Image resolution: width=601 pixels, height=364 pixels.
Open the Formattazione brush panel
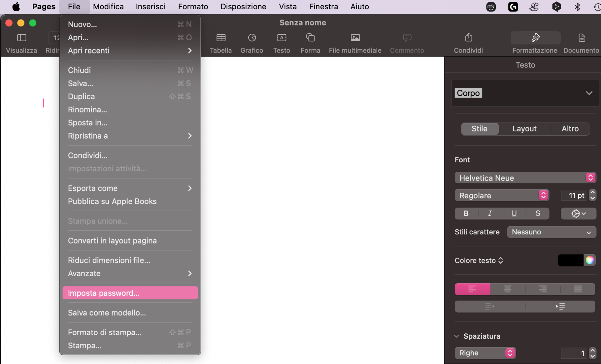535,38
